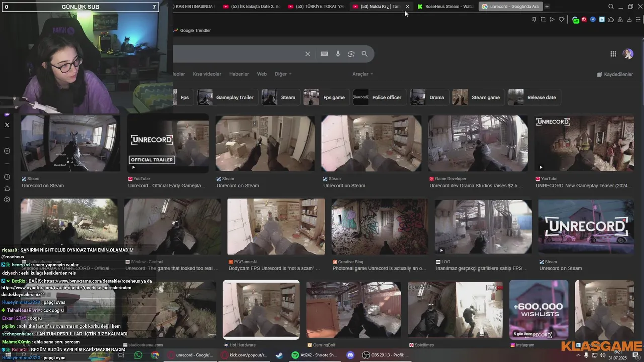The height and width of the screenshot is (362, 644).
Task: Filter images by 'Gameplay trailer' chip
Action: (x=227, y=97)
